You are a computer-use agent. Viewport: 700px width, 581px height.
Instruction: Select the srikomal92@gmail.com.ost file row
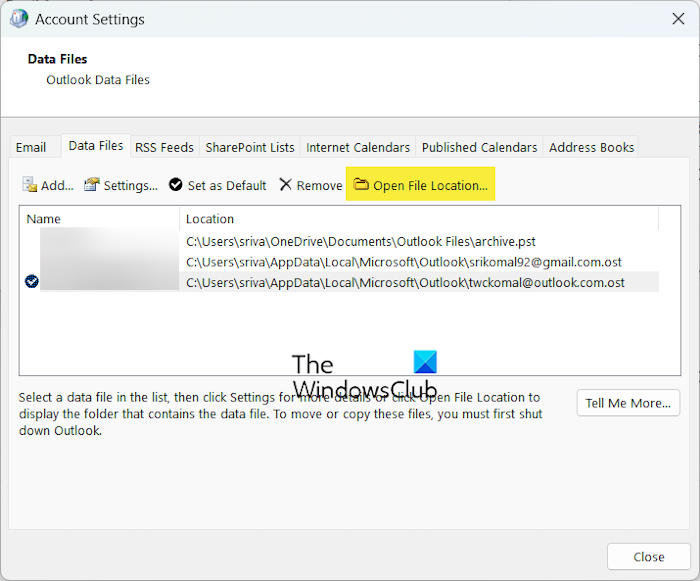pyautogui.click(x=339, y=262)
